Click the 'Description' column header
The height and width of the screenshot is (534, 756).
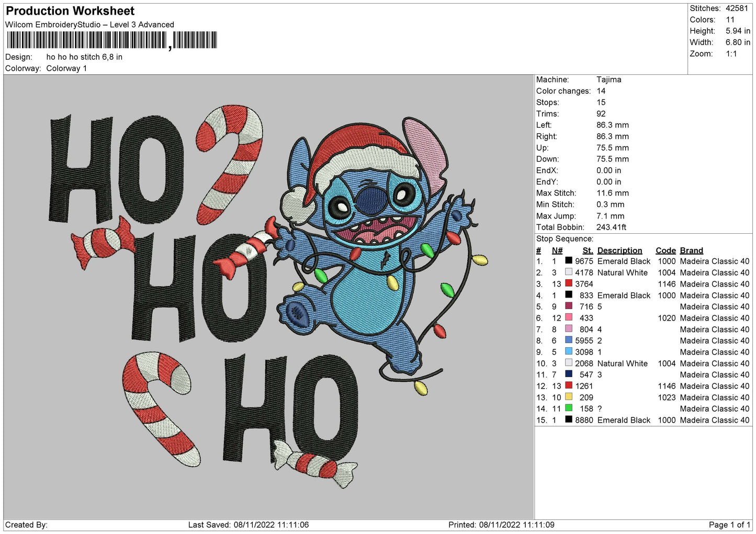[619, 251]
